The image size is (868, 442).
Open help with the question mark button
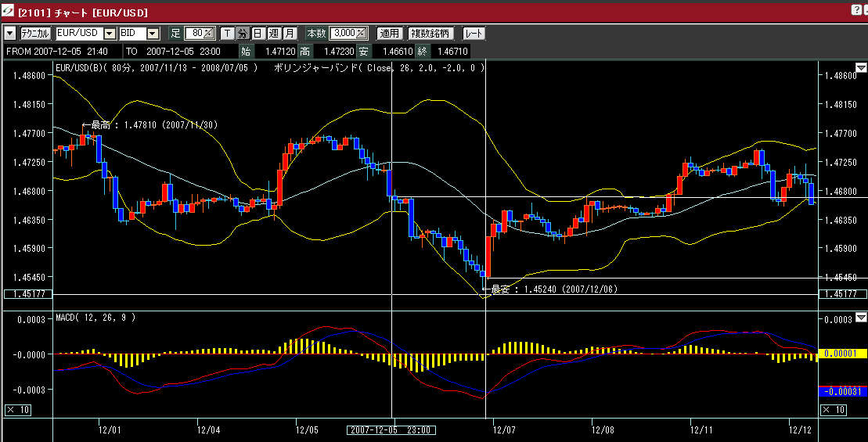[x=856, y=9]
